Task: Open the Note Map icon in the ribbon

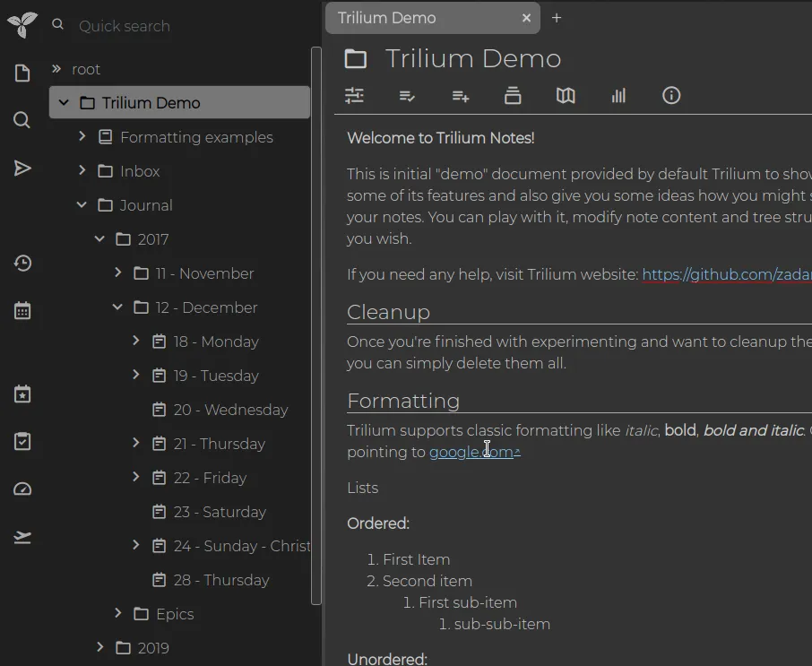Action: 565,95
